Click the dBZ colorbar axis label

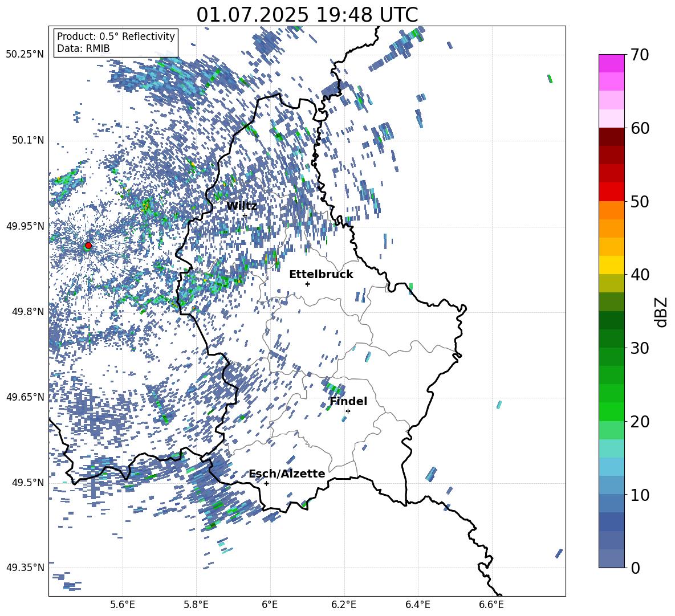tap(662, 312)
